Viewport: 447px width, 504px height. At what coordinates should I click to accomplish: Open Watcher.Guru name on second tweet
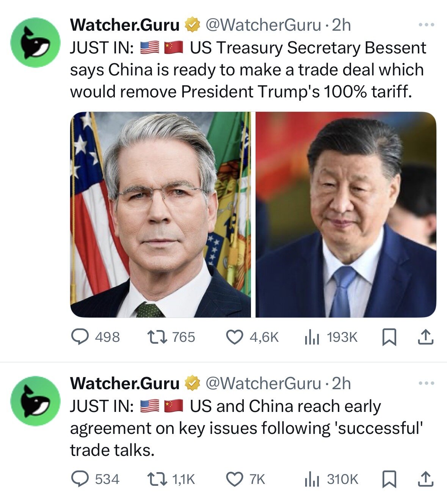[x=125, y=383]
